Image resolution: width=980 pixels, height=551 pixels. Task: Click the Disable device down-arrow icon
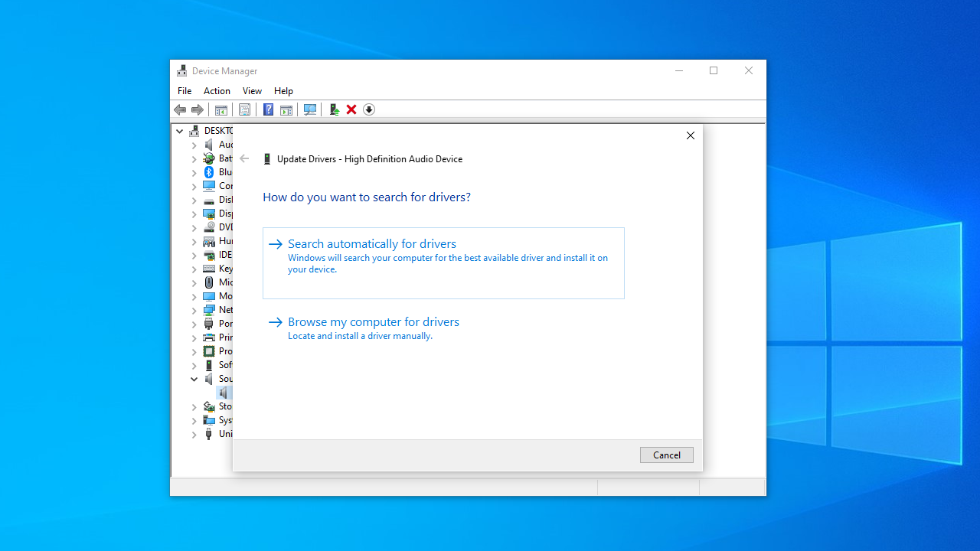click(369, 109)
